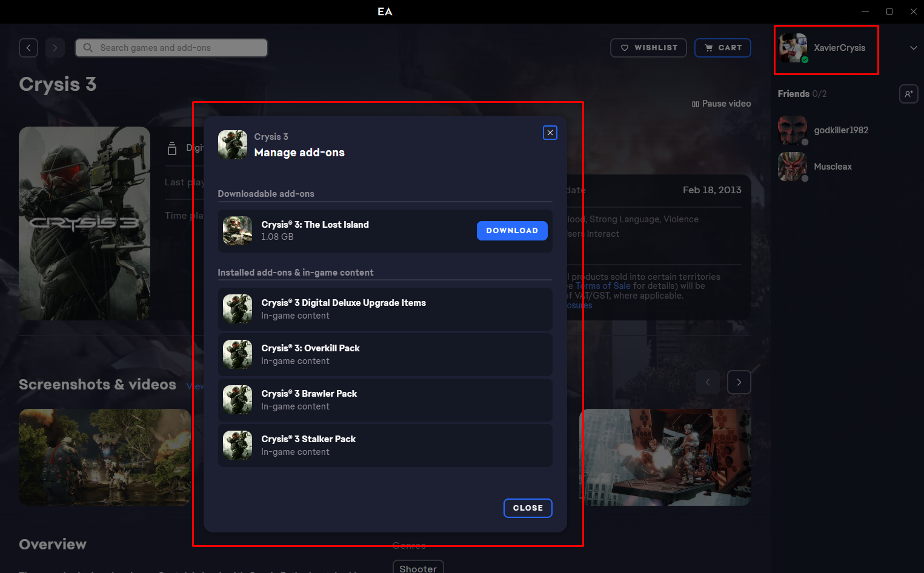The image size is (924, 573).
Task: Go forward with the right arrow button
Action: coord(55,48)
